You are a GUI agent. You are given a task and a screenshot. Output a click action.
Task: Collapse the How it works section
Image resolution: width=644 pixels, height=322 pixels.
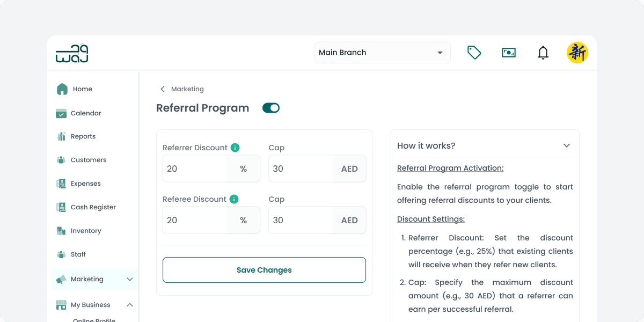(x=566, y=145)
